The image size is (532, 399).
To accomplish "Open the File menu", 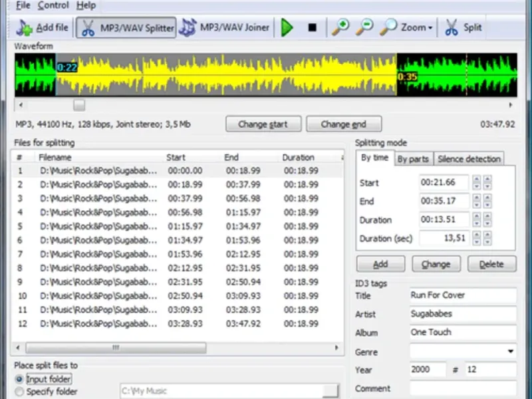I will [x=23, y=5].
